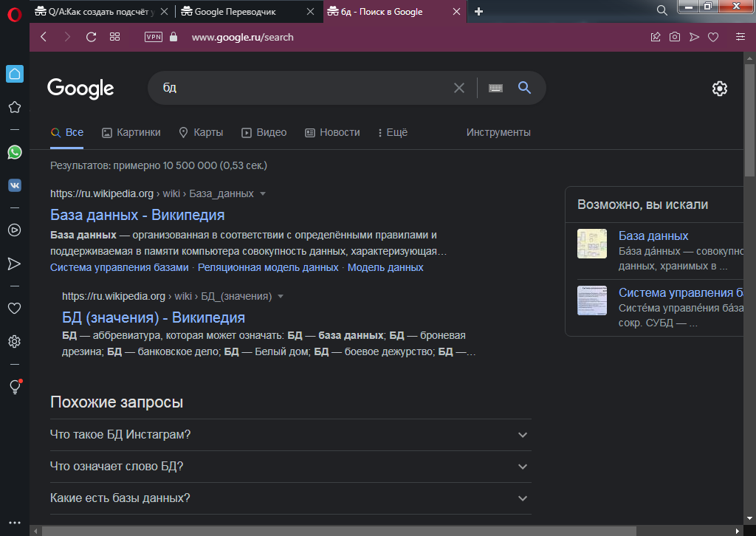
Task: Switch to Видео results
Action: click(264, 133)
